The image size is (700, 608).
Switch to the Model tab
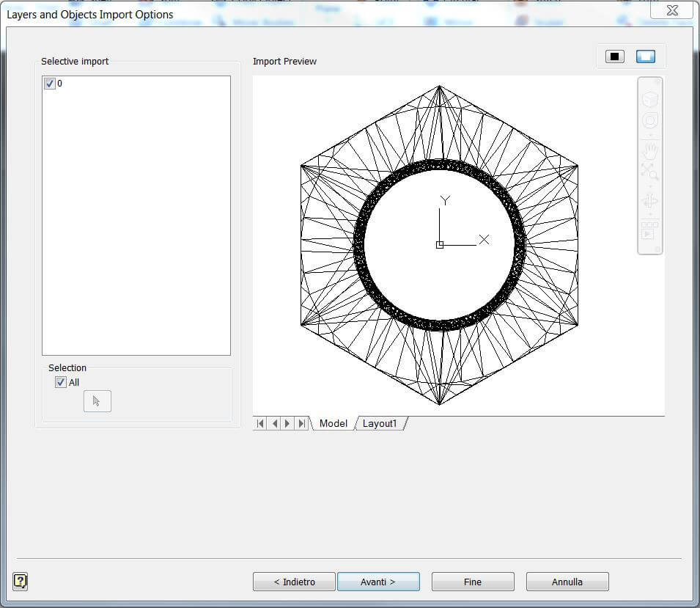click(334, 423)
